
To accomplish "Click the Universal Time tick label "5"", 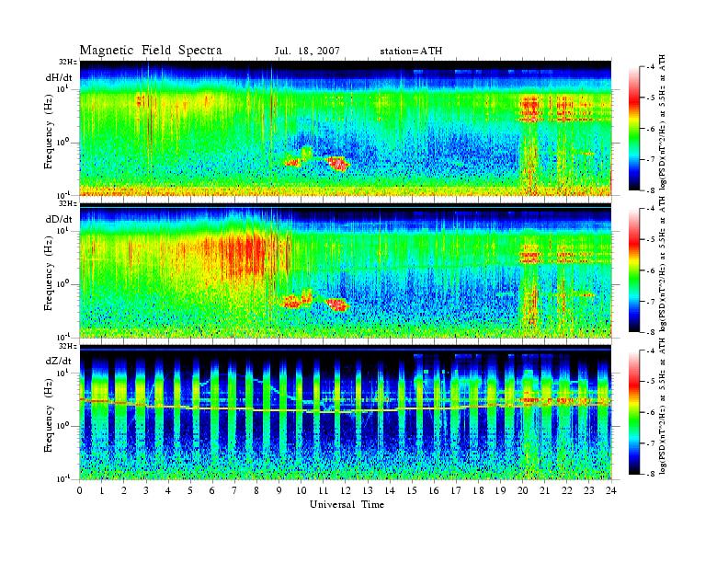I will [x=190, y=491].
